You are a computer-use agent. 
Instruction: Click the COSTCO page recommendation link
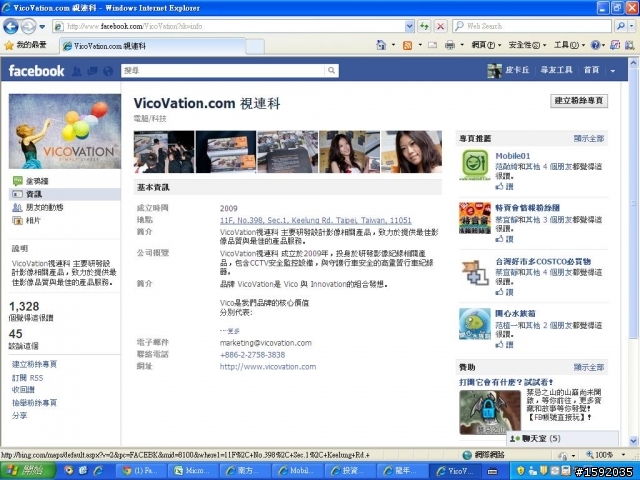click(x=543, y=261)
